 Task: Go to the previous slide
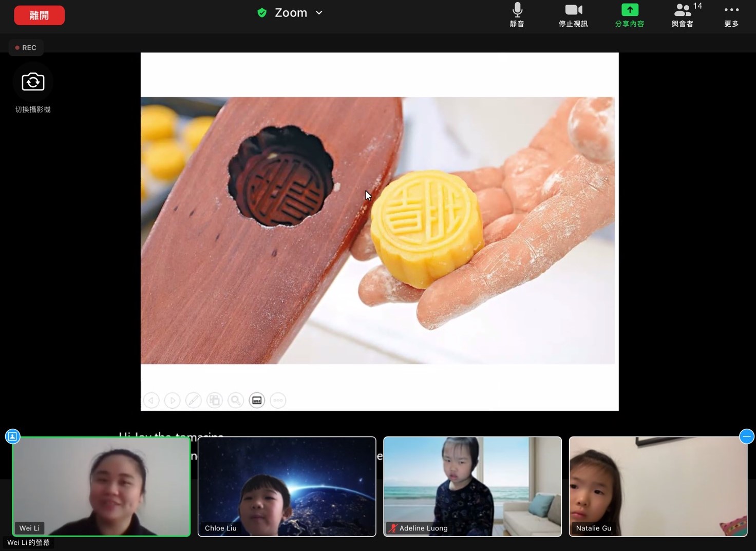(151, 400)
